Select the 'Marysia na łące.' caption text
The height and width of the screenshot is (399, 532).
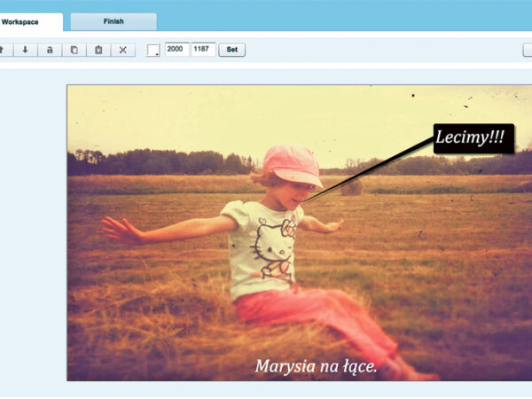(x=316, y=365)
